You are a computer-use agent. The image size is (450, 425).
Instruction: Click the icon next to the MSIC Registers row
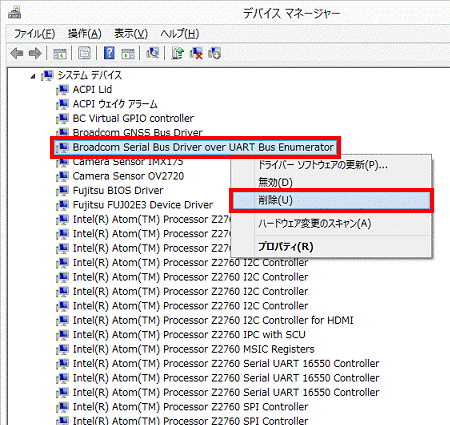pyautogui.click(x=62, y=349)
